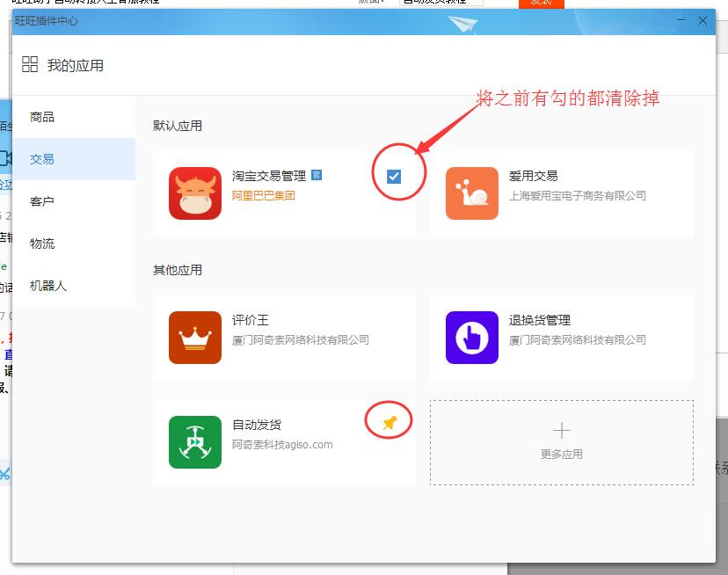Click the official badge beside 淘宝交易管理
728x575 pixels.
click(317, 175)
